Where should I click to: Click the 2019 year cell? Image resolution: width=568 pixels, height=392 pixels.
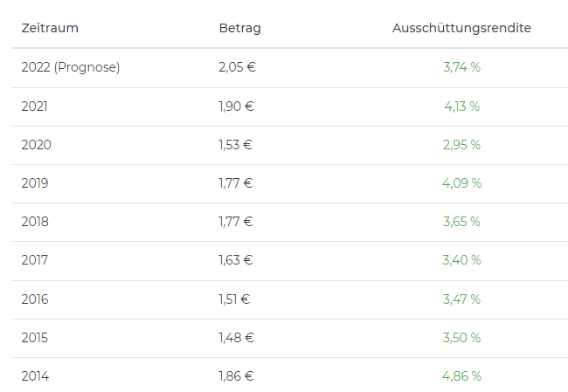tap(35, 183)
